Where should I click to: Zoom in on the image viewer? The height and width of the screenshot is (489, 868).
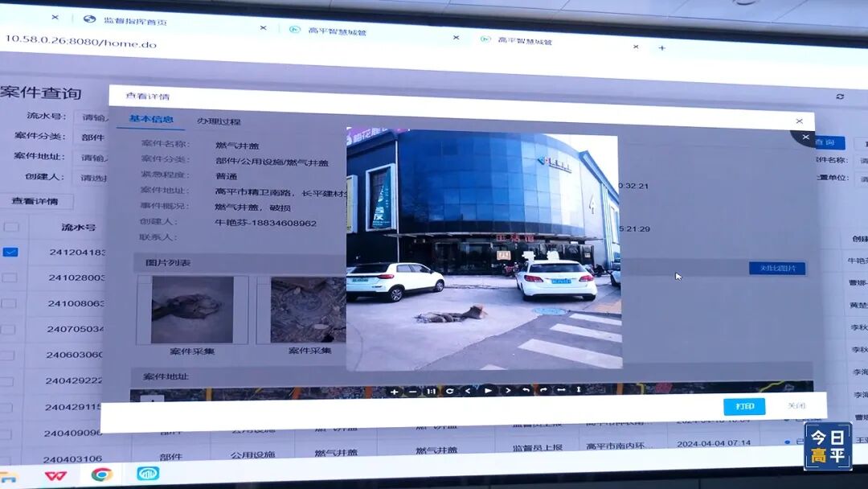[x=394, y=392]
